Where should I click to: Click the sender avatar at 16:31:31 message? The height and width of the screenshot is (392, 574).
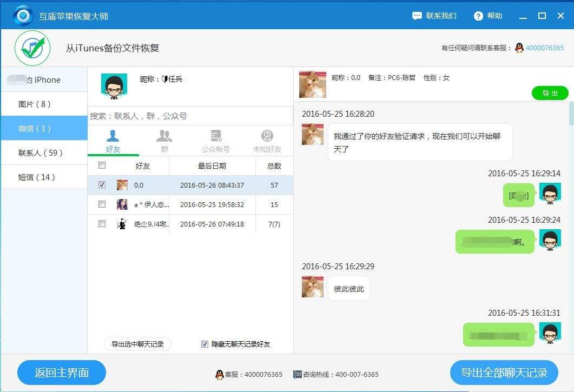tap(550, 333)
